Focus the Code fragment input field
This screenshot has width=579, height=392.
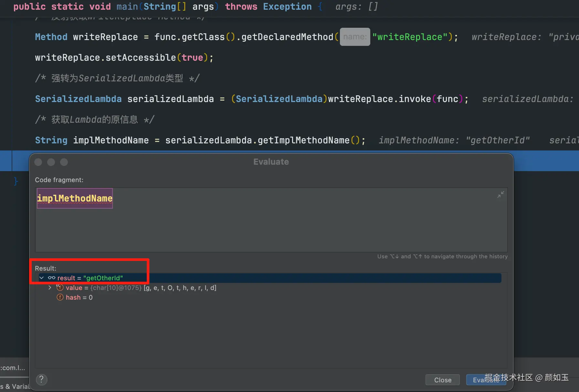point(271,226)
